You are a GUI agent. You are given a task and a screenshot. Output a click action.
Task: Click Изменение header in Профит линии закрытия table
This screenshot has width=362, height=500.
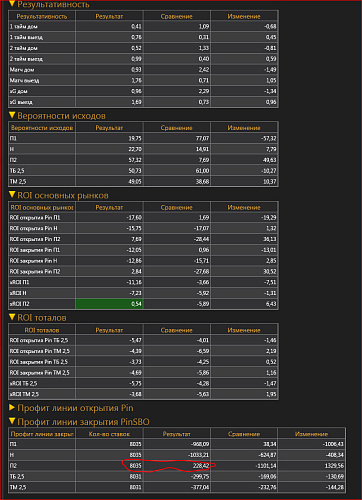311,434
